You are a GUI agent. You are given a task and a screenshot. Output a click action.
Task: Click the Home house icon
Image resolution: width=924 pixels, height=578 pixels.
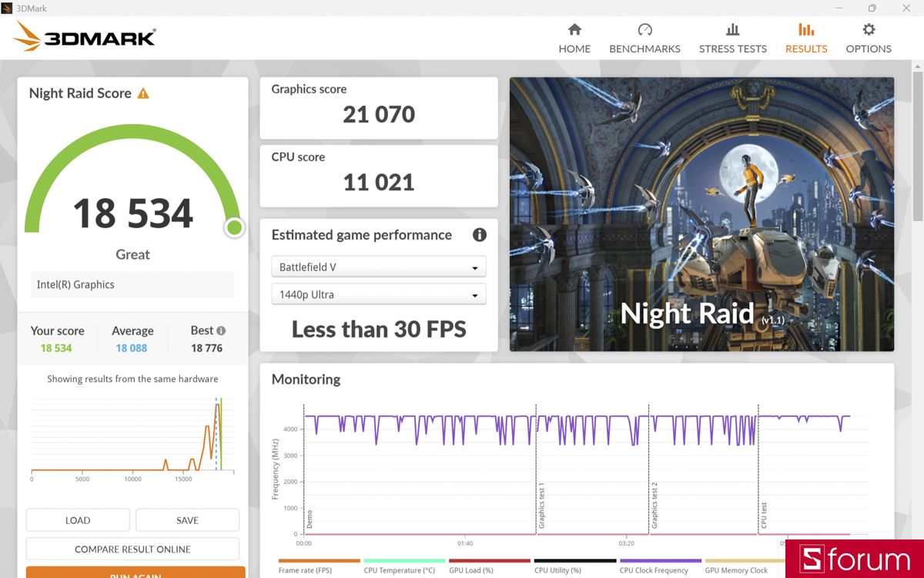[574, 29]
